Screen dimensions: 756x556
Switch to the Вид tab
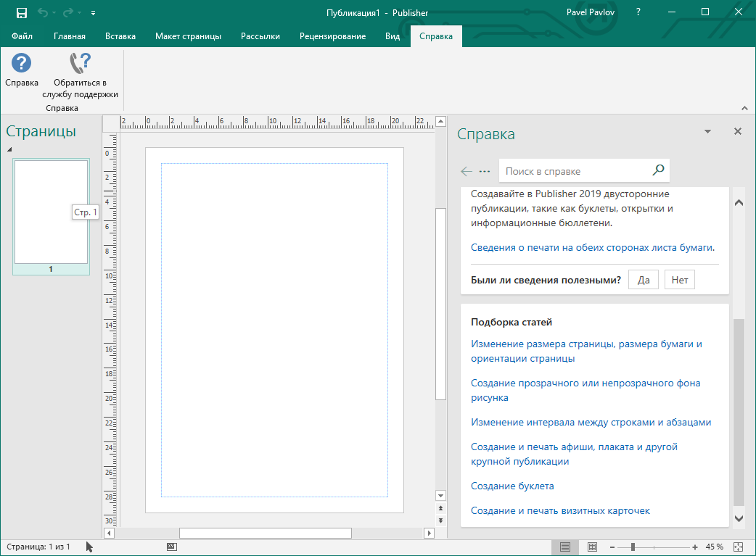[393, 36]
